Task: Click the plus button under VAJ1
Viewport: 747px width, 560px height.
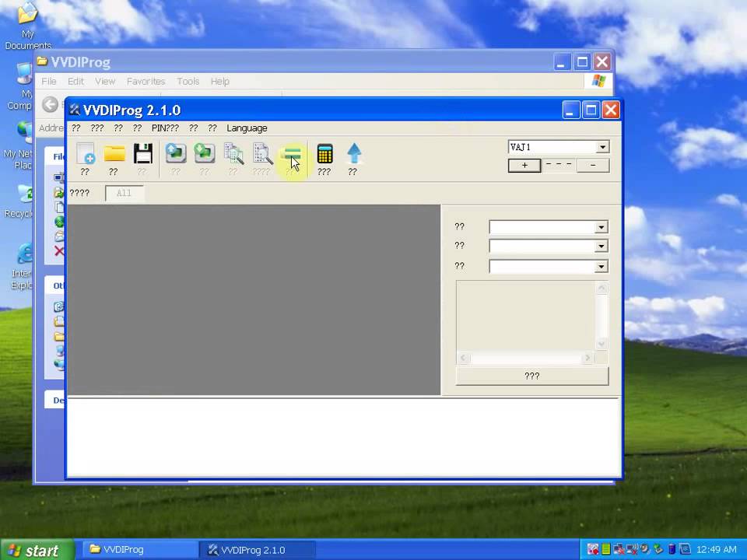Action: (524, 166)
